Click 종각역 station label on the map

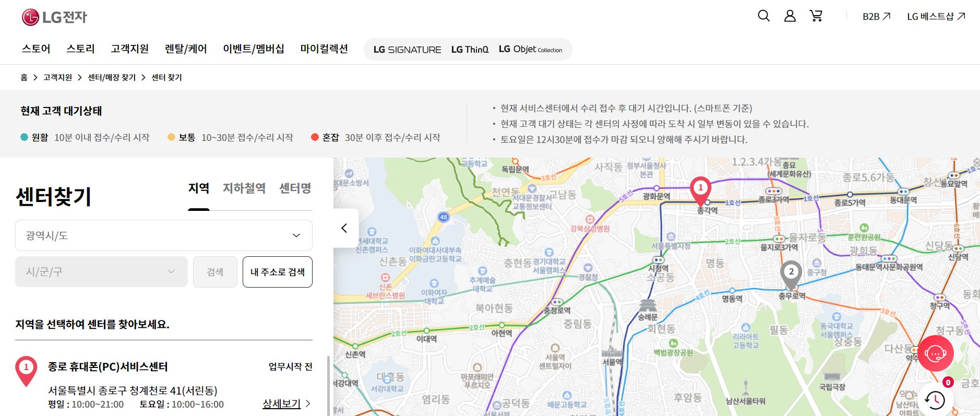pyautogui.click(x=708, y=210)
